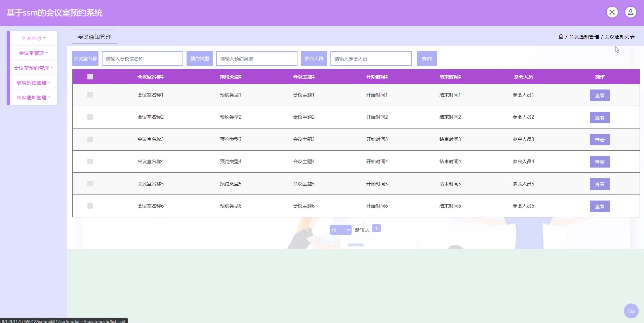Viewport: 644px width, 323px height.
Task: Click the 基于ssm的会议室预约系统 title
Action: pyautogui.click(x=54, y=13)
